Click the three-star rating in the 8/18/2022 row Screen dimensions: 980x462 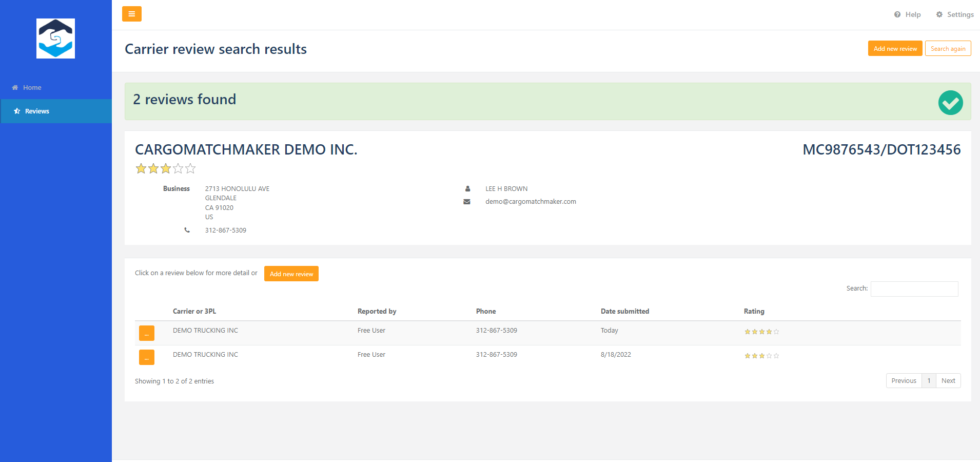[762, 356]
